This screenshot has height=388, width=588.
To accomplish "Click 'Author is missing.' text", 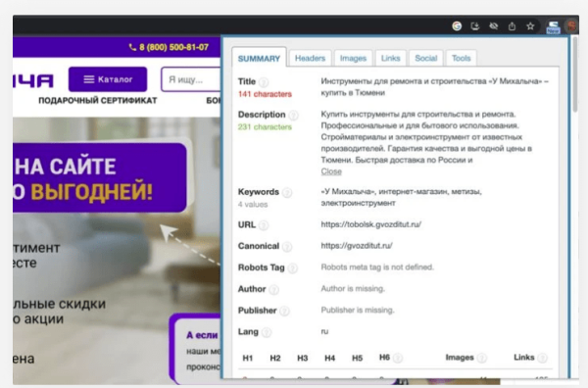I will click(x=353, y=288).
